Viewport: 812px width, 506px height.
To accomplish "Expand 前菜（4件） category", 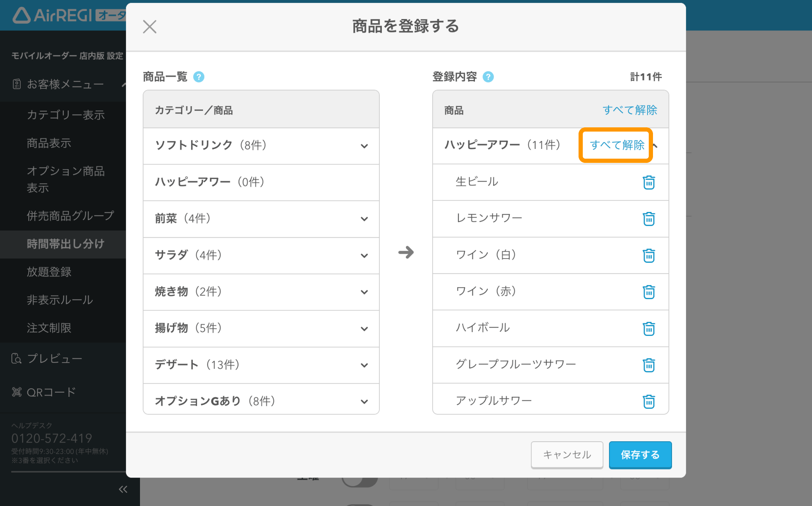I will click(x=364, y=219).
